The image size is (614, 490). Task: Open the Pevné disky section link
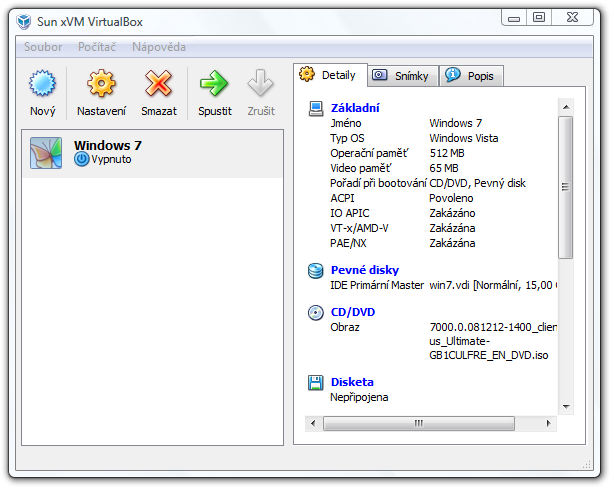coord(365,270)
